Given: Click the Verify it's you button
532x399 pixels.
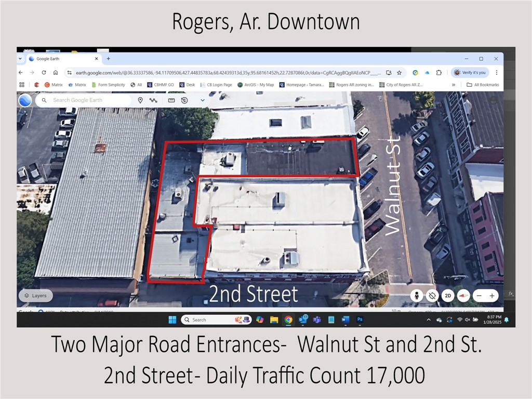Looking at the screenshot, I should tap(470, 73).
